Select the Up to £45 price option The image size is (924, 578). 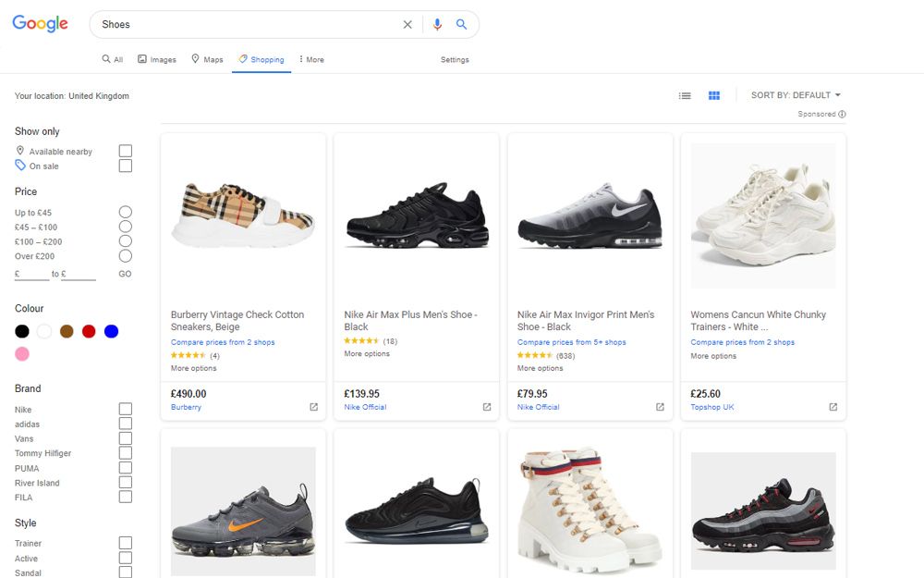[x=126, y=212]
